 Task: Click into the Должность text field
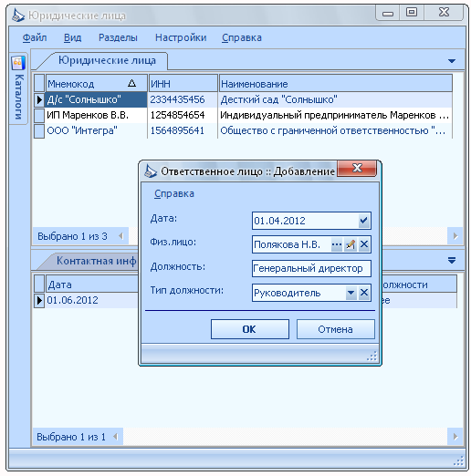tap(311, 268)
